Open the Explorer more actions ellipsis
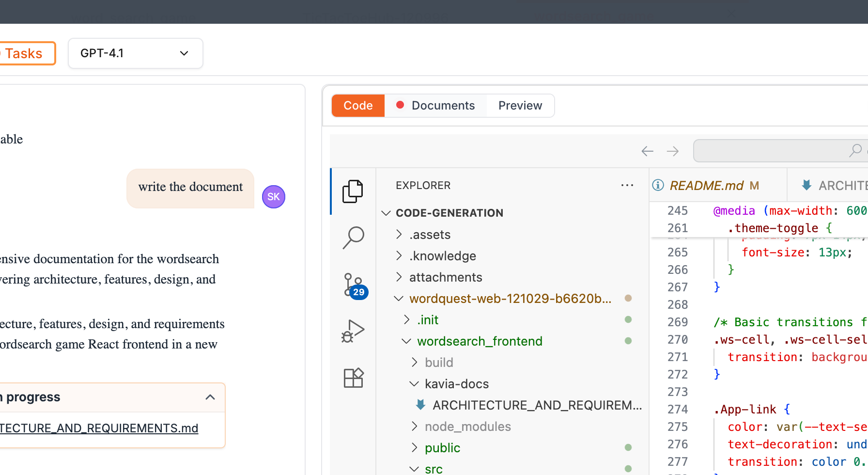This screenshot has height=475, width=868. [627, 185]
